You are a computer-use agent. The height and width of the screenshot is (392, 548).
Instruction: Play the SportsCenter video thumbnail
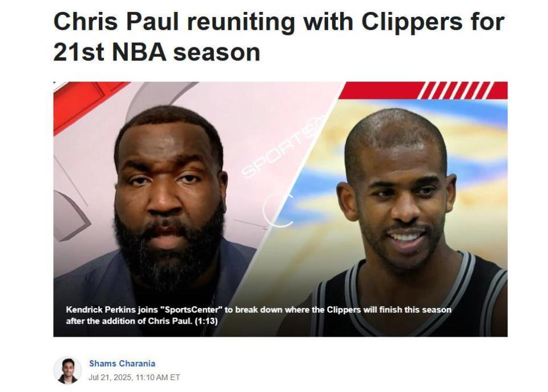tap(280, 209)
